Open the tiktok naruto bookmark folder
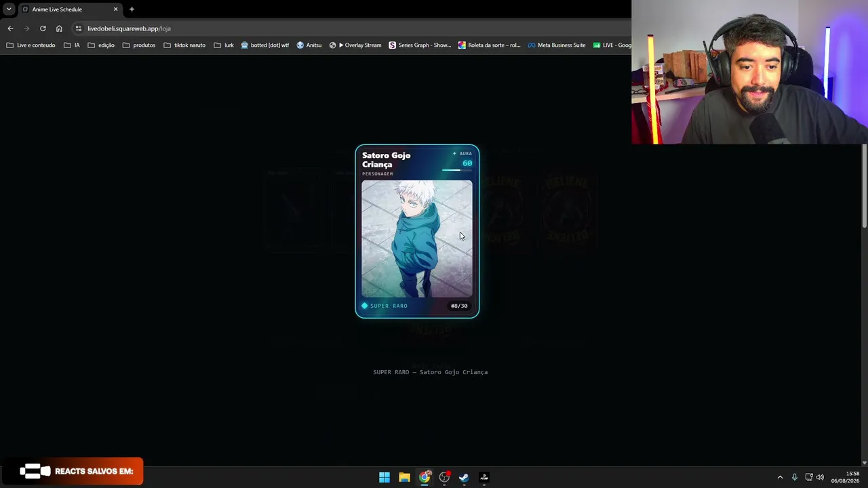Image resolution: width=868 pixels, height=488 pixels. [x=184, y=45]
